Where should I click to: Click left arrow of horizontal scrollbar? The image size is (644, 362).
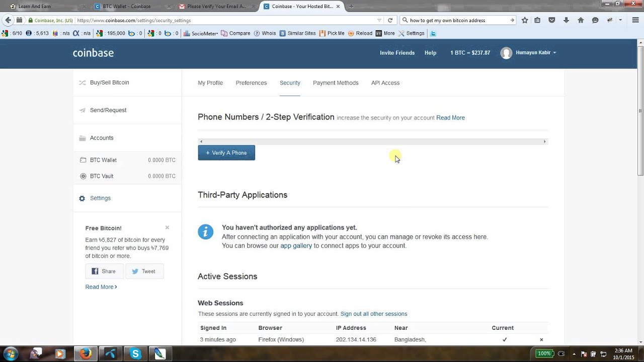click(x=201, y=142)
